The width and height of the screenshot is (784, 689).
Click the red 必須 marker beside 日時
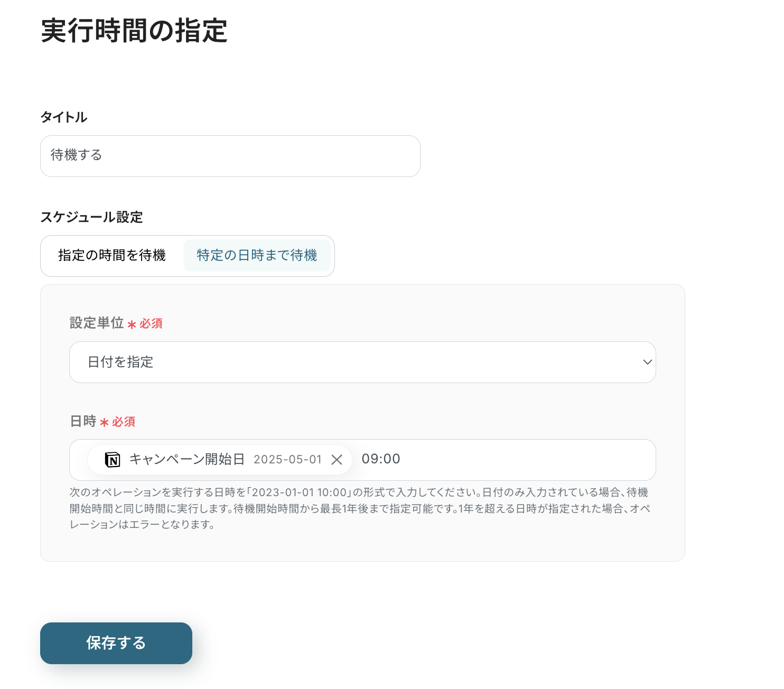click(123, 422)
